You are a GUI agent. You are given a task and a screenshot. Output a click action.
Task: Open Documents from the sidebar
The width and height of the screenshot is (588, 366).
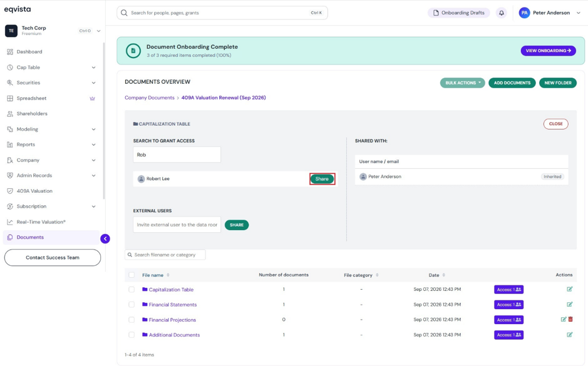coord(30,237)
